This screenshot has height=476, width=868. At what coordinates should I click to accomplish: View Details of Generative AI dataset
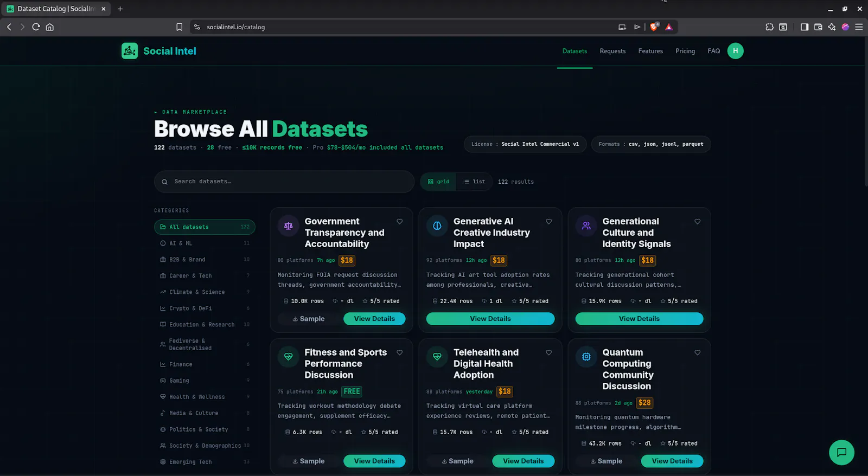click(490, 319)
